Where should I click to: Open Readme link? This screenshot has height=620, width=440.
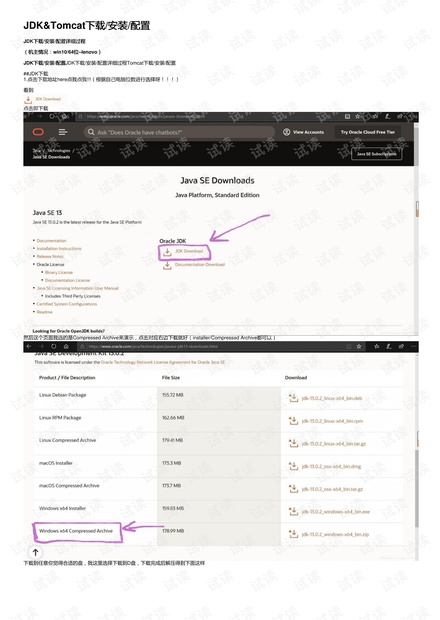click(45, 312)
